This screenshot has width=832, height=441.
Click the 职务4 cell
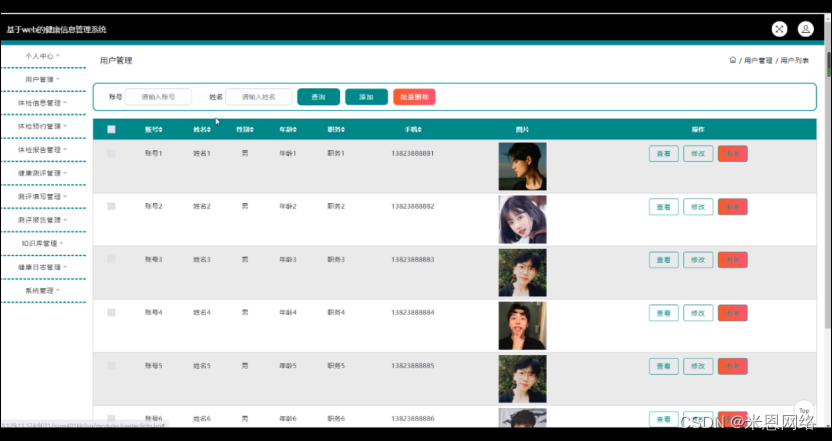click(336, 313)
